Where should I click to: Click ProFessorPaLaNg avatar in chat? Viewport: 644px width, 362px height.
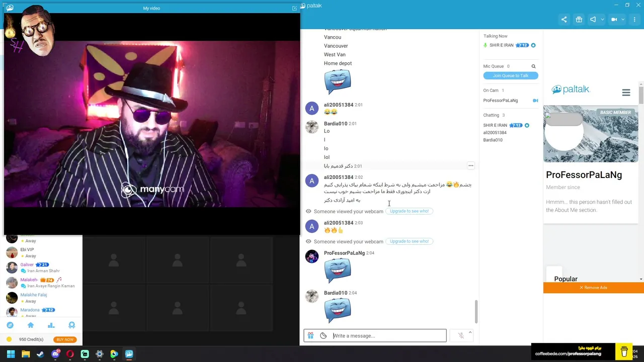click(312, 256)
